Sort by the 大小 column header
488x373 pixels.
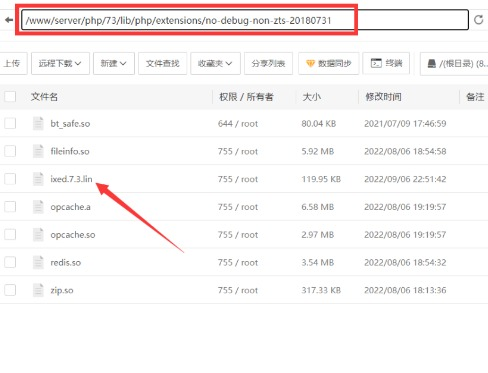tap(311, 97)
